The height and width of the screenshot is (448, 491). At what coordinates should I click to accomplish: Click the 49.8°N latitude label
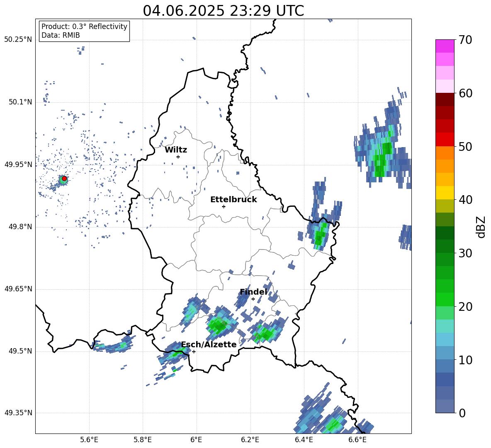pyautogui.click(x=20, y=227)
